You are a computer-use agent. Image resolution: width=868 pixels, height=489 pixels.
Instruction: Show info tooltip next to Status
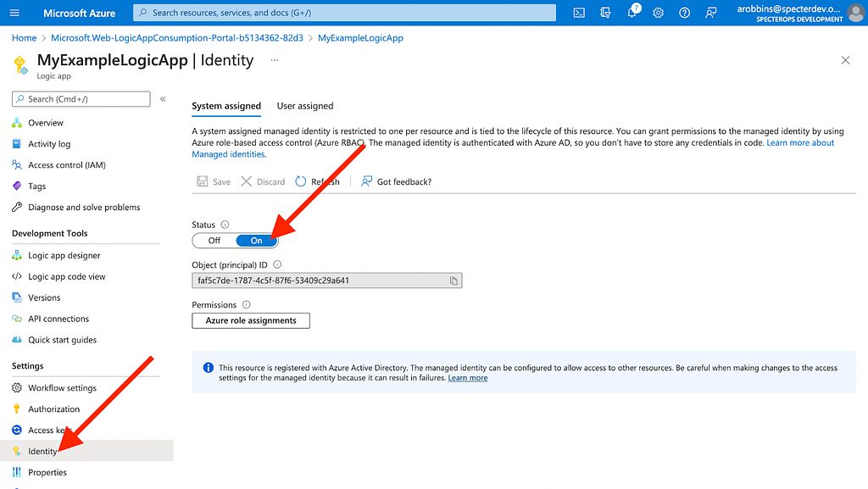point(225,225)
